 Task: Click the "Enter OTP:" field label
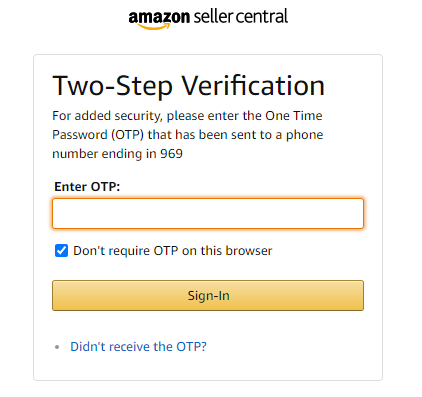coord(87,187)
